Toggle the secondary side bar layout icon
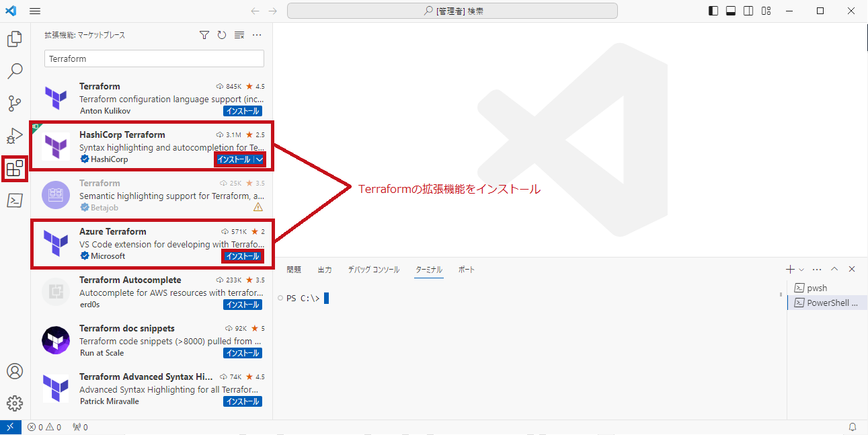 748,11
